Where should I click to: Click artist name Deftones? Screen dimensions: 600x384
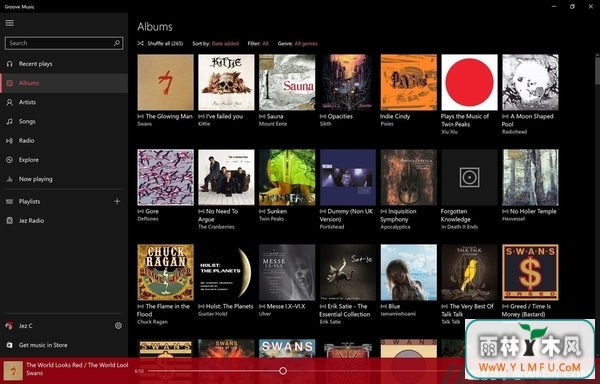point(148,219)
